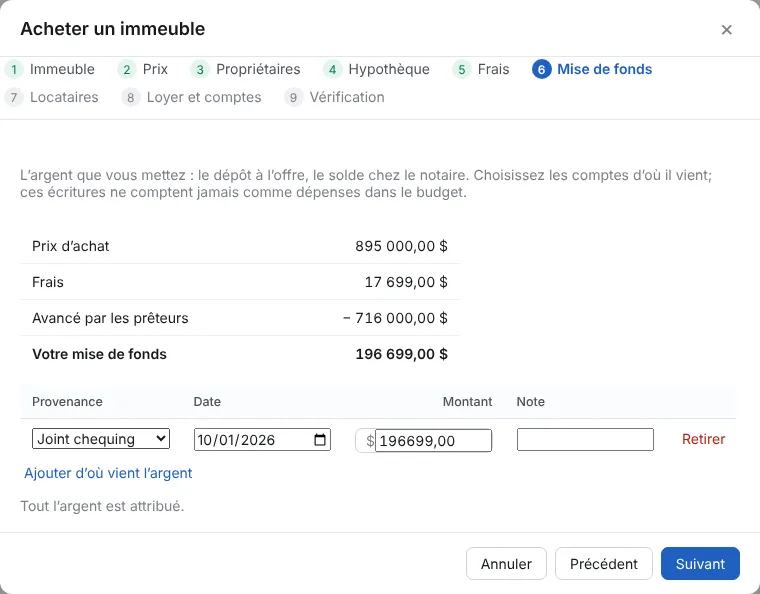
Task: Click the Date column header
Action: pyautogui.click(x=207, y=402)
